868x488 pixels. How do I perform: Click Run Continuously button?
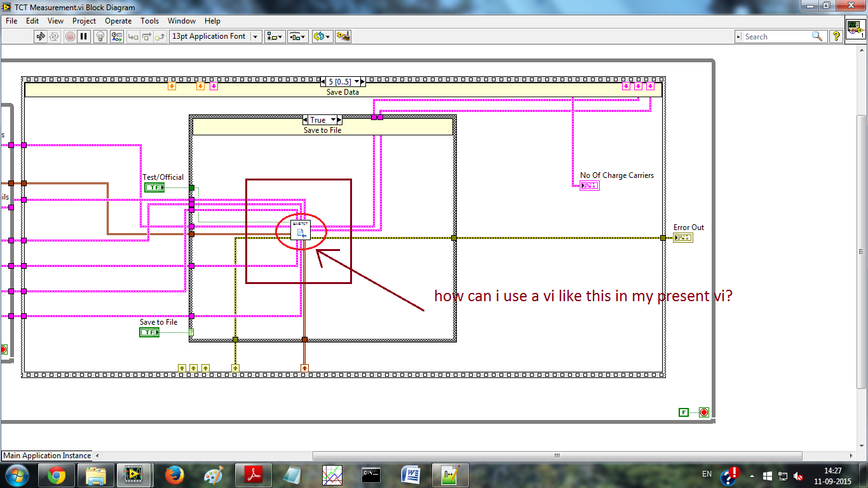click(x=55, y=36)
